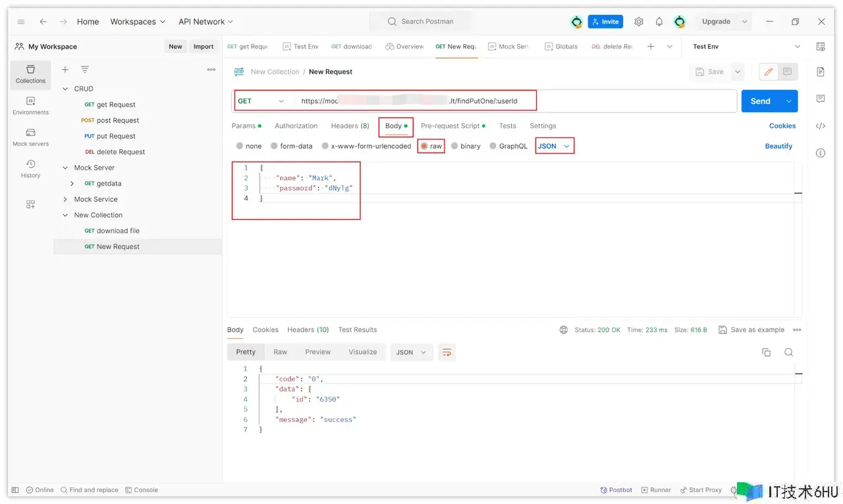Open the notifications bell
Screen dimensions: 843x504
659,22
